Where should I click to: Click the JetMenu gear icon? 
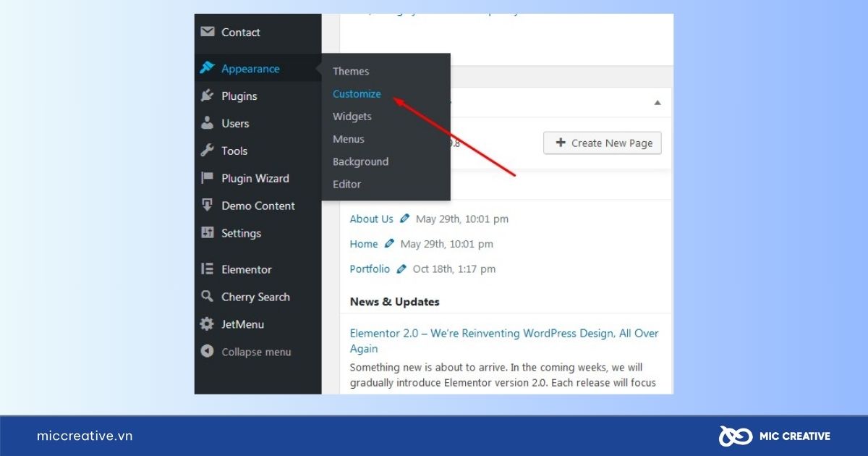208,324
